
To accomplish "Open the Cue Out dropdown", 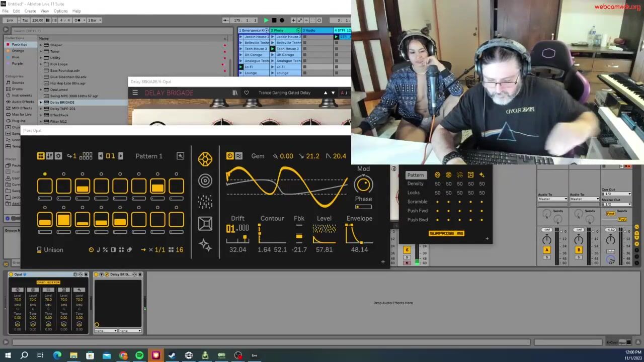I will 616,194.
